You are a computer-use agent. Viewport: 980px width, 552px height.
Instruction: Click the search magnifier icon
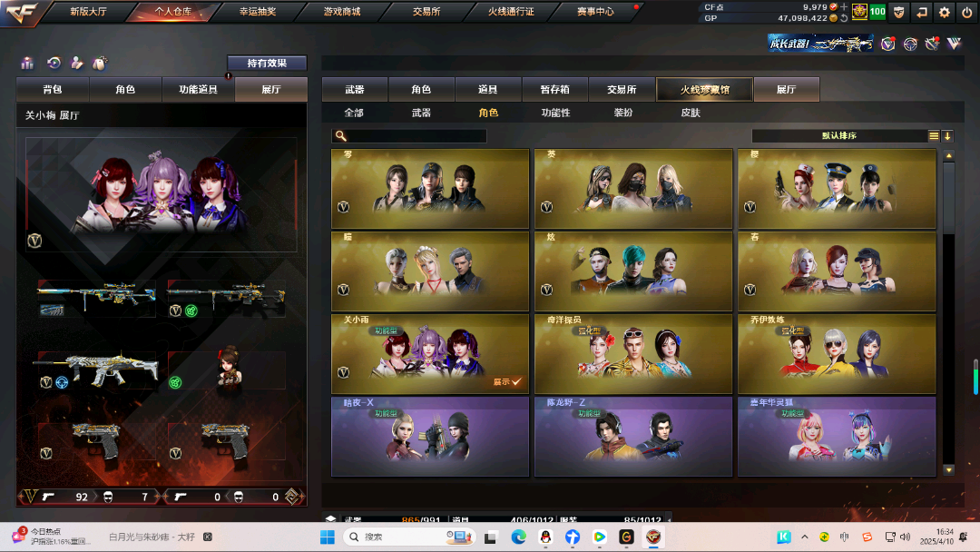340,135
